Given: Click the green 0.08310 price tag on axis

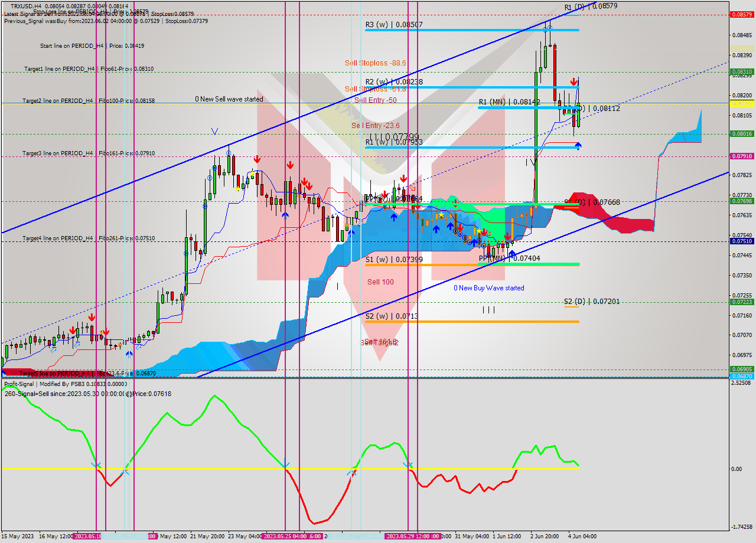Looking at the screenshot, I should (x=742, y=72).
